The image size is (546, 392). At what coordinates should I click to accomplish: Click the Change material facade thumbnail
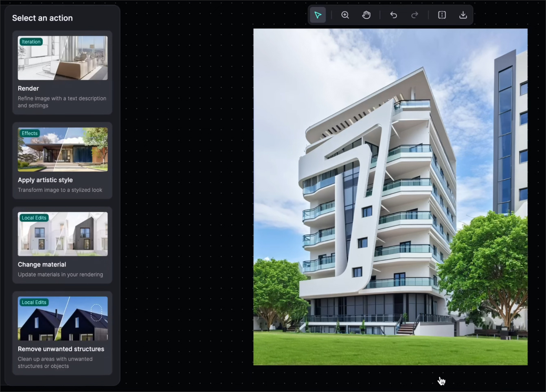pos(63,234)
